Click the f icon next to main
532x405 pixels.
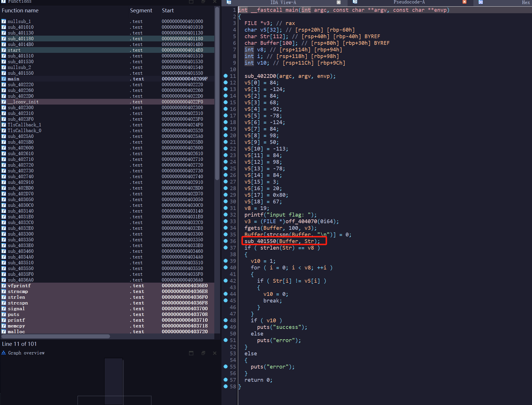tap(4, 79)
